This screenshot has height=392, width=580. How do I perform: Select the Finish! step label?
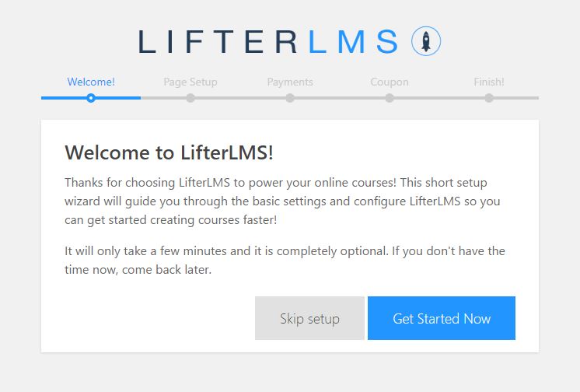click(x=489, y=82)
